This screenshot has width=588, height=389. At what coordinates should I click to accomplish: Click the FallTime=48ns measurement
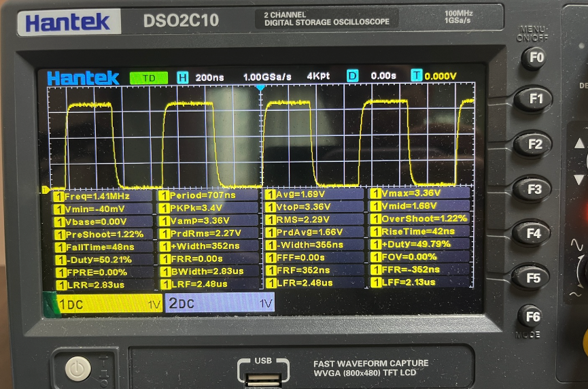(x=104, y=248)
